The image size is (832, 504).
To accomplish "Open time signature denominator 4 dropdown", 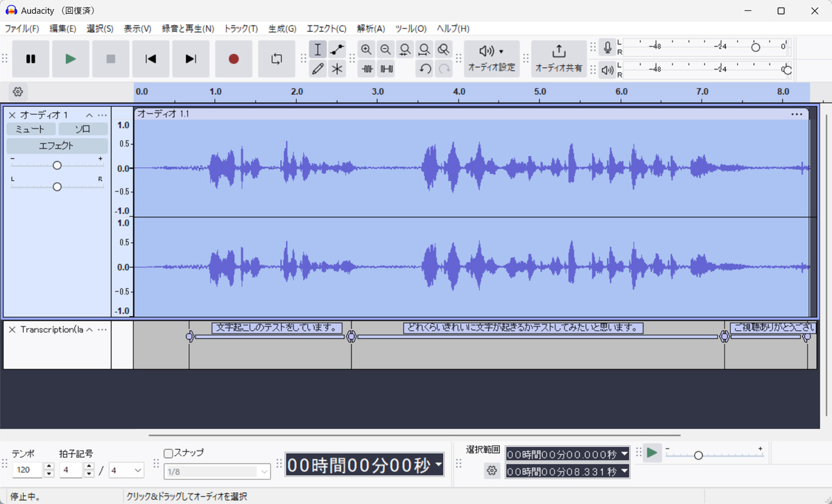I will [127, 470].
